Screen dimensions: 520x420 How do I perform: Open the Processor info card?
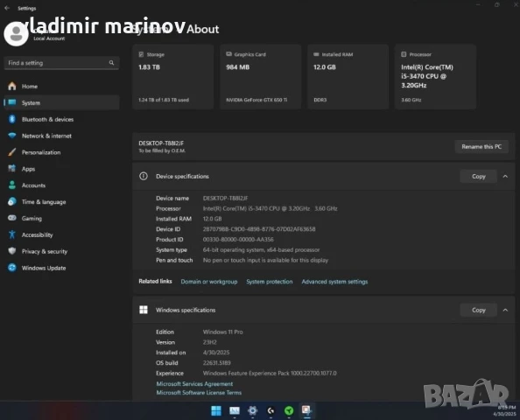point(436,77)
